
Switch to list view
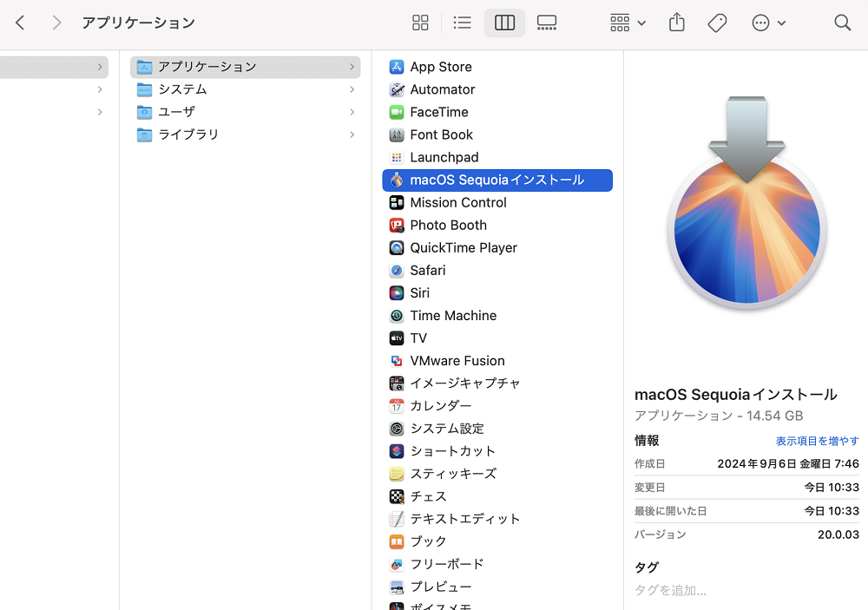[462, 23]
